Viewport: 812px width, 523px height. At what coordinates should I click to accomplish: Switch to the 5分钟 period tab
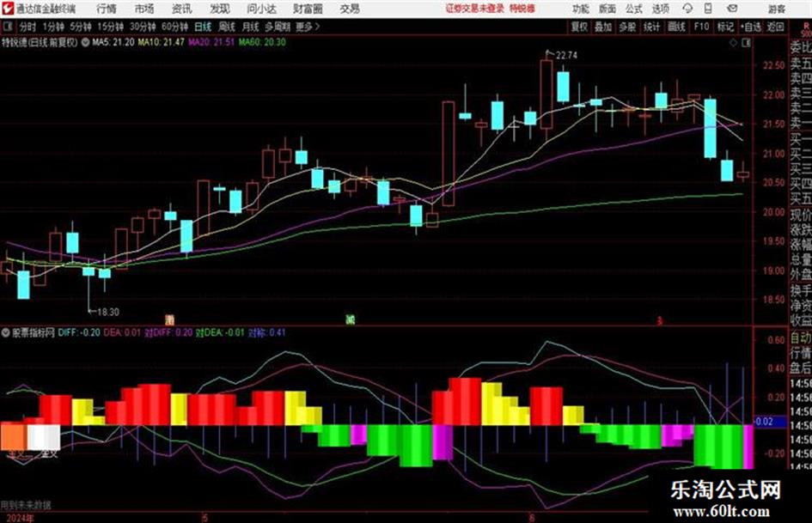click(x=80, y=27)
